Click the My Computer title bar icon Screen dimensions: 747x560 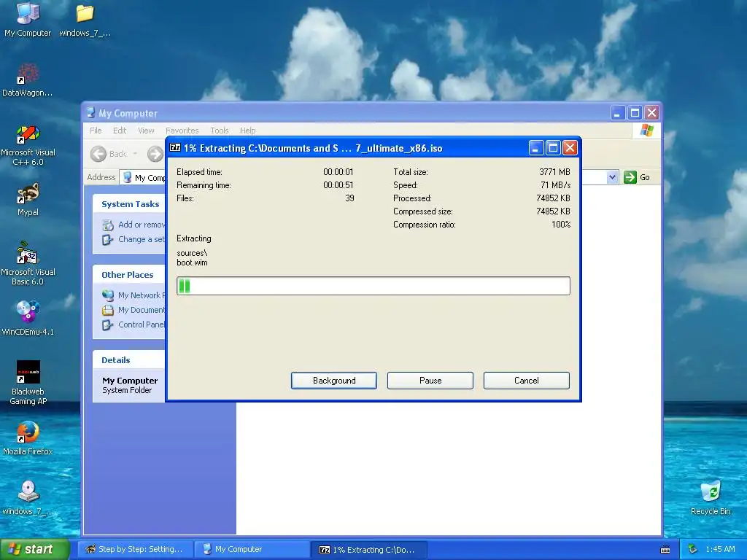pos(90,113)
